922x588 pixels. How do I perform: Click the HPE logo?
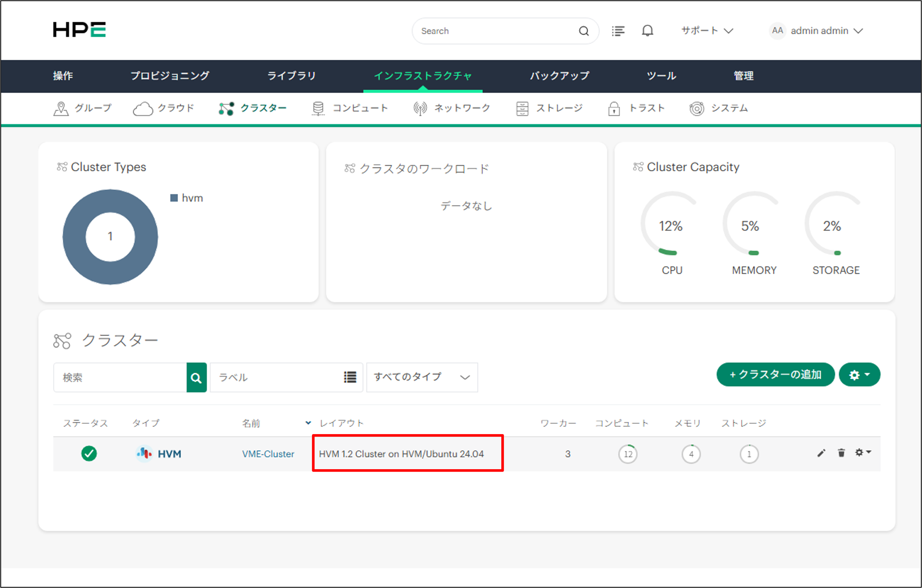point(79,30)
